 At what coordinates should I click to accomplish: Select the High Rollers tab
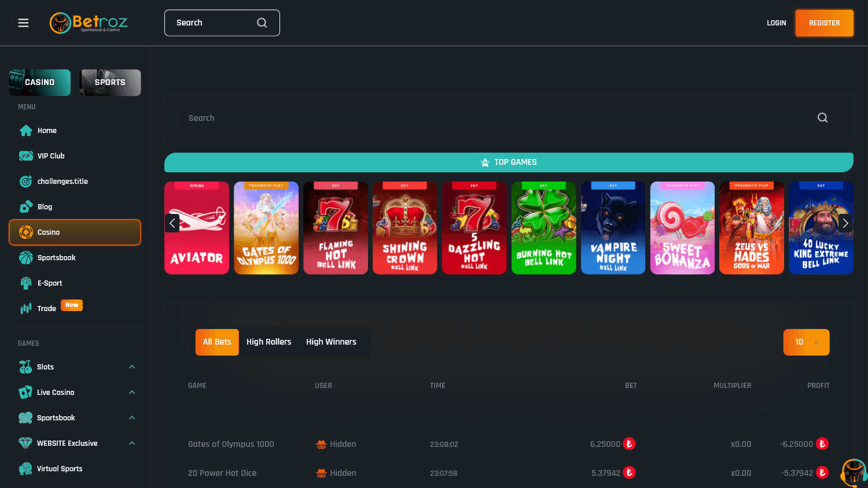click(x=269, y=342)
